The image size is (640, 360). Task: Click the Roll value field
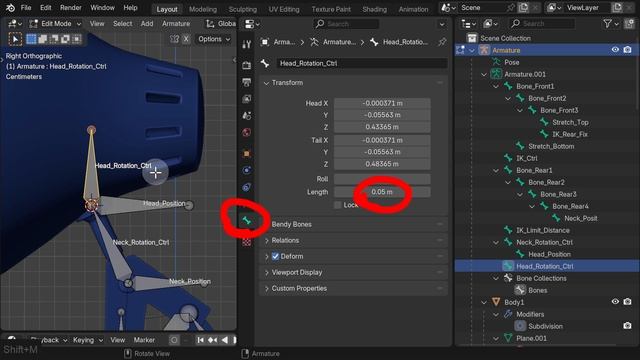pos(382,179)
